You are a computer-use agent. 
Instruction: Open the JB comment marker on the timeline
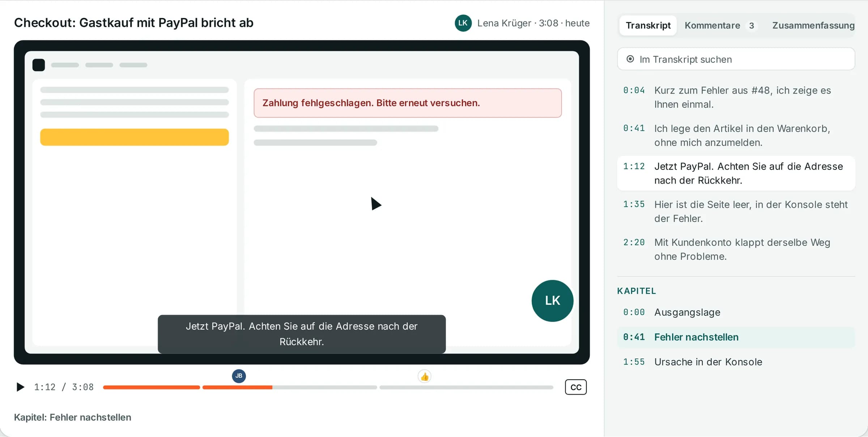pos(239,376)
